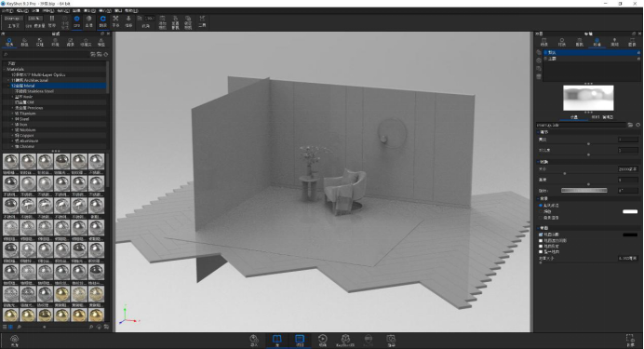Open the white background color swatch
Image resolution: width=644 pixels, height=349 pixels.
[x=630, y=211]
